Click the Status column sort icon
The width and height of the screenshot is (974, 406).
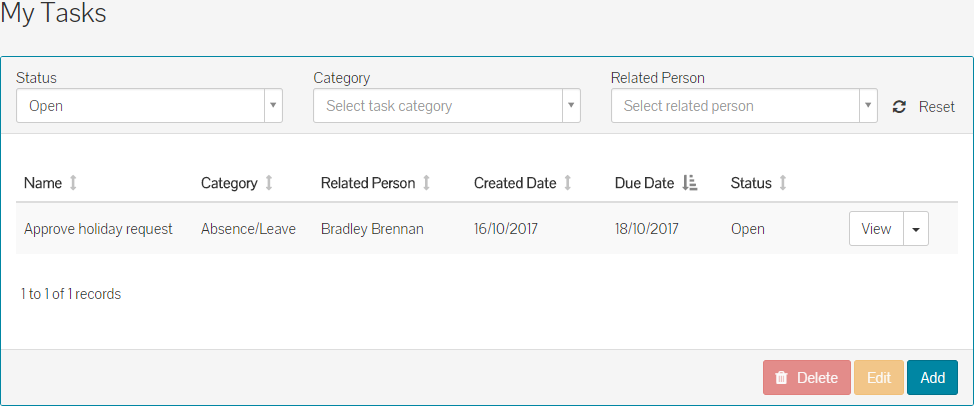[783, 183]
